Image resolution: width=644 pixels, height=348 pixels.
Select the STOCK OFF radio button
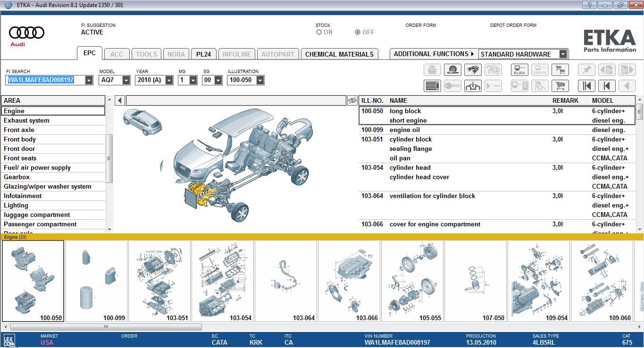tap(358, 32)
